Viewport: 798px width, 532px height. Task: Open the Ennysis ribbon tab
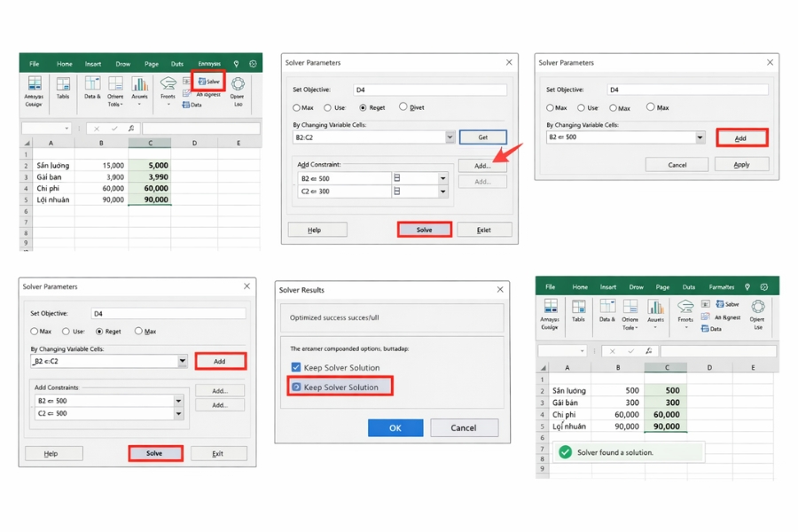pos(208,65)
